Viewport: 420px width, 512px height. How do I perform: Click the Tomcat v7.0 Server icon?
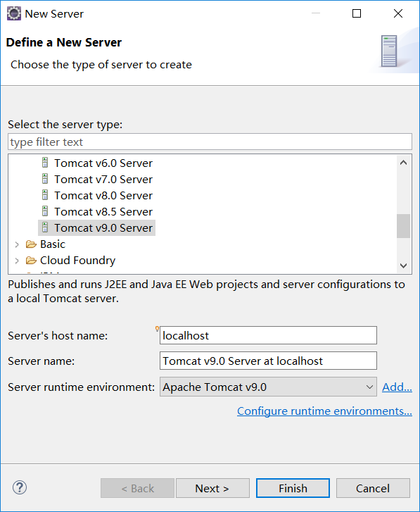pyautogui.click(x=45, y=179)
